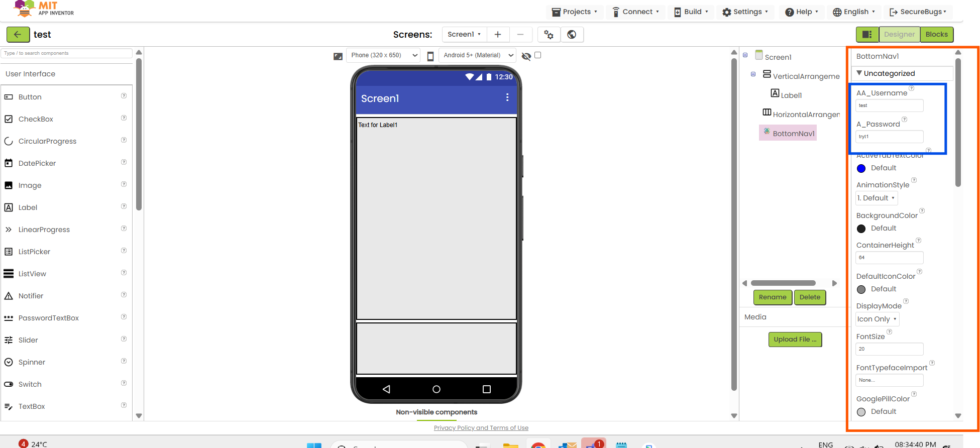Viewport: 980px width, 448px height.
Task: Toggle the hidden components eye icon
Action: click(526, 56)
